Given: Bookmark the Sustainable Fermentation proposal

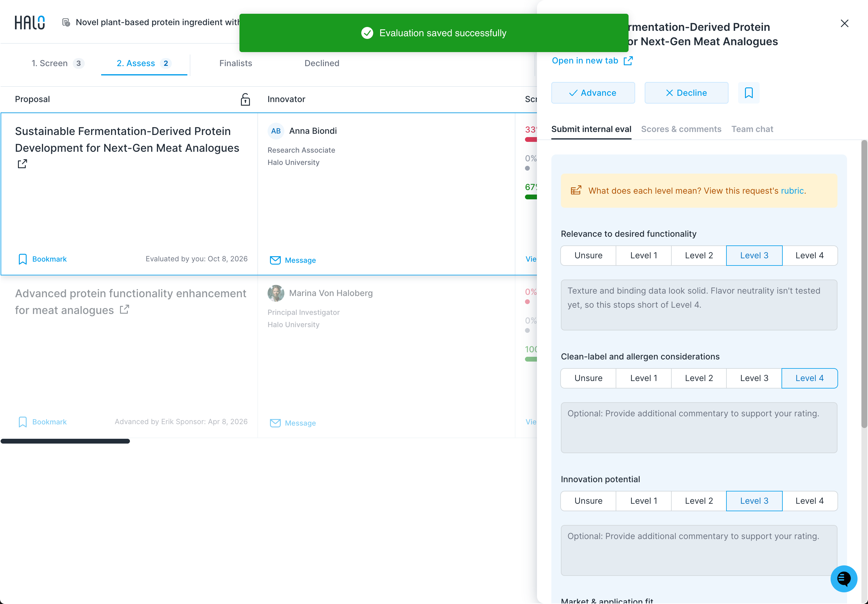Looking at the screenshot, I should [42, 259].
